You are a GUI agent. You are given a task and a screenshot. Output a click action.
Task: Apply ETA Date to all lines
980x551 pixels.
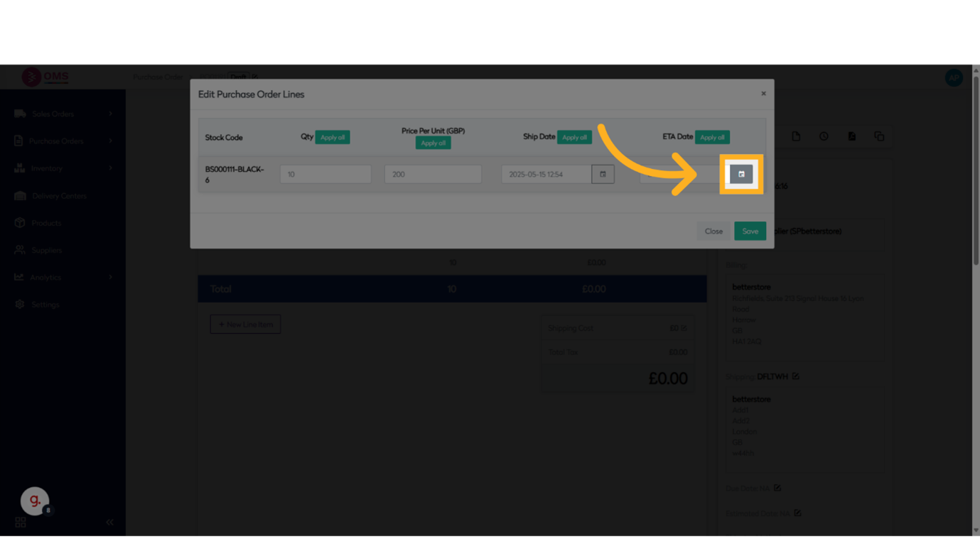[711, 137]
